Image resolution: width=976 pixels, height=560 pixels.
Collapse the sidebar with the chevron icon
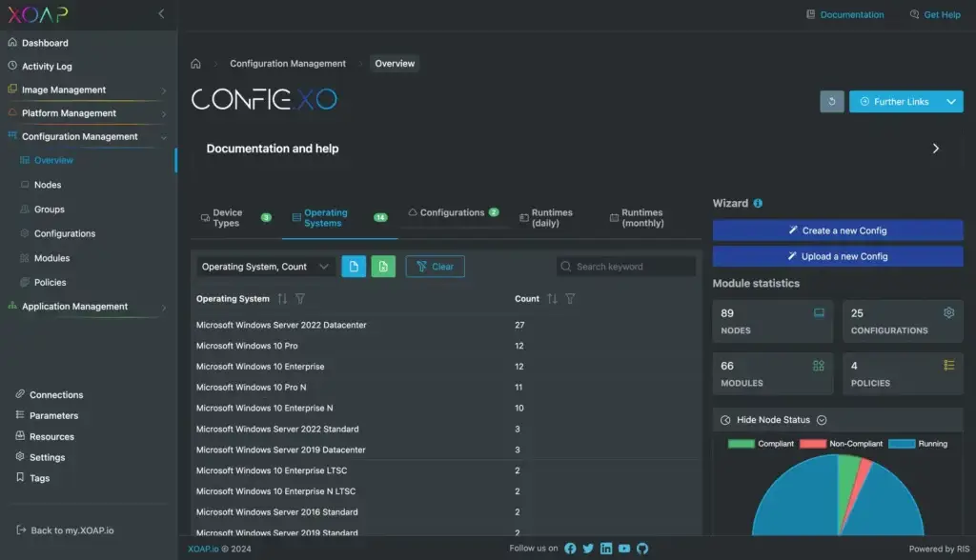pos(161,13)
